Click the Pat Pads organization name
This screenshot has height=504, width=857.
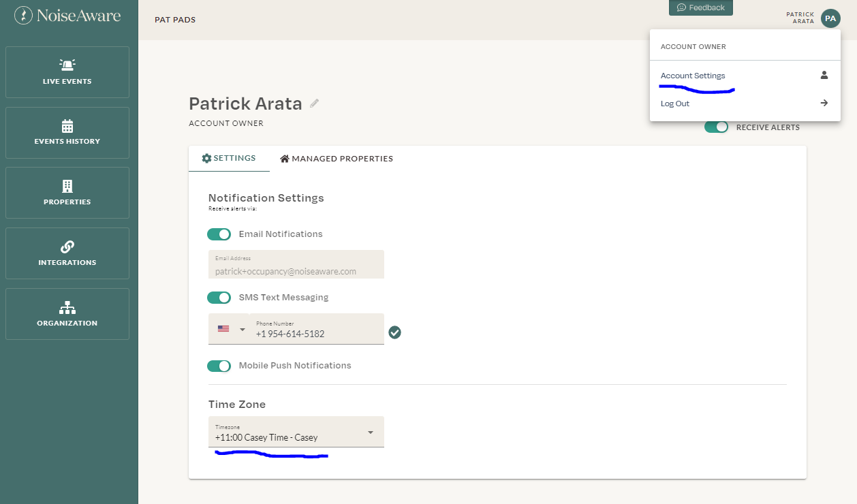point(175,20)
